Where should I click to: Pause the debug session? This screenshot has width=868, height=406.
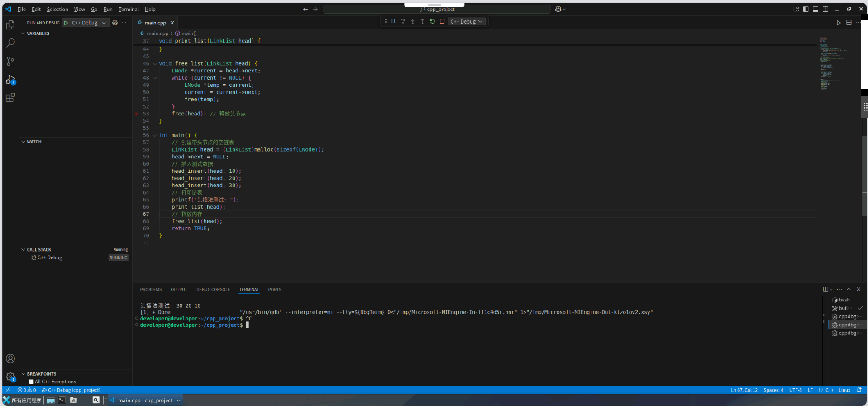click(393, 21)
